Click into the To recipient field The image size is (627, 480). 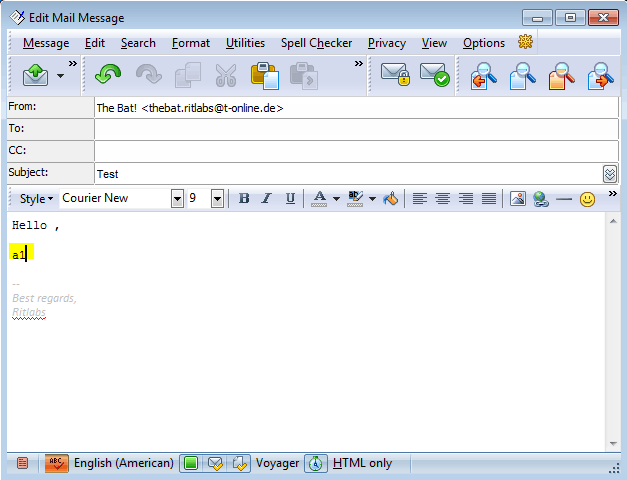[x=356, y=130]
